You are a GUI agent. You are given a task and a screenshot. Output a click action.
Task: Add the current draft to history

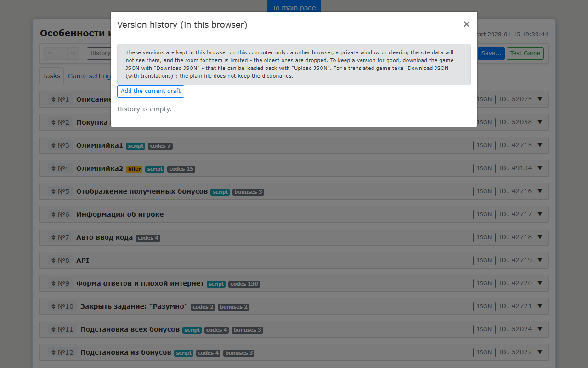pyautogui.click(x=151, y=91)
